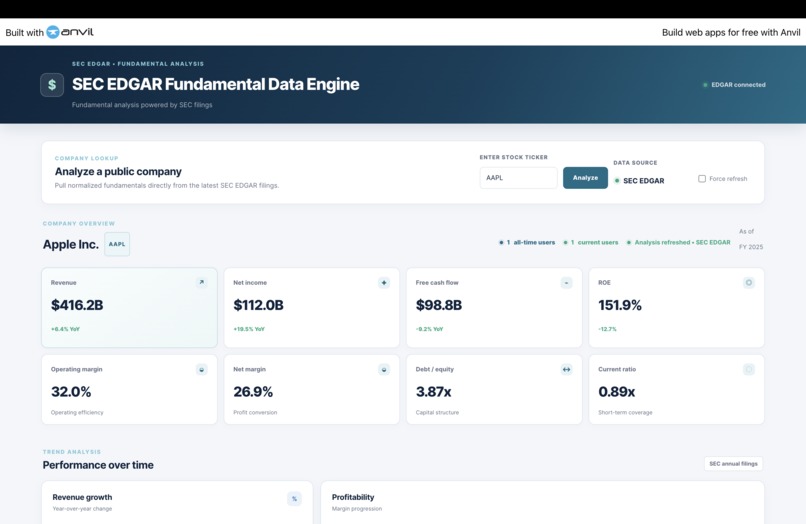The width and height of the screenshot is (806, 524).
Task: Click the percent icon on Revenue growth panel
Action: click(295, 498)
